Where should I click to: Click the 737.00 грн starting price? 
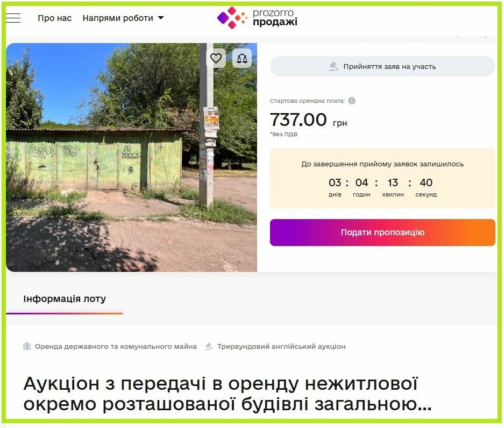point(308,120)
